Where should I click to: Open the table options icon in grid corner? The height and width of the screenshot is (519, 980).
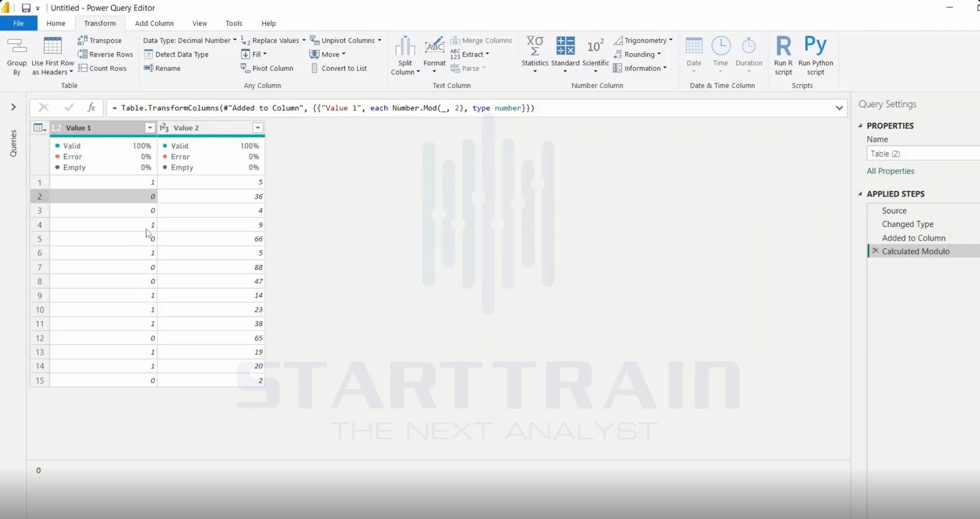coord(39,128)
